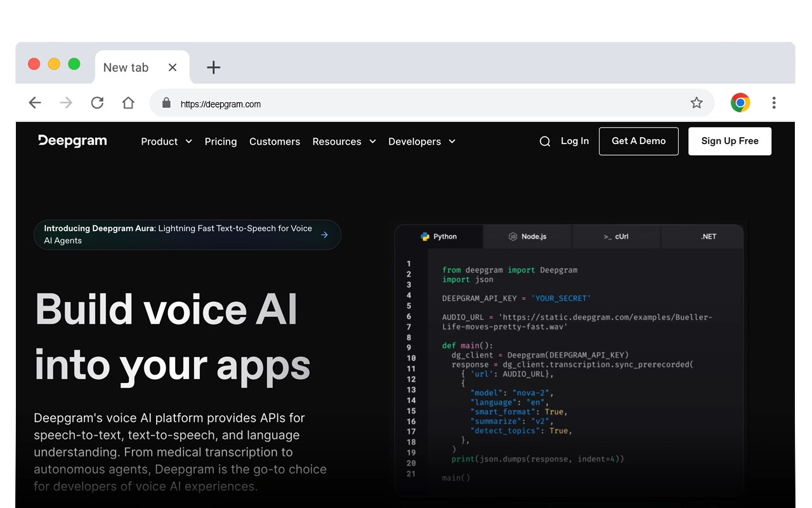The width and height of the screenshot is (812, 508).
Task: Click the "summarize" key in code
Action: pos(497,421)
